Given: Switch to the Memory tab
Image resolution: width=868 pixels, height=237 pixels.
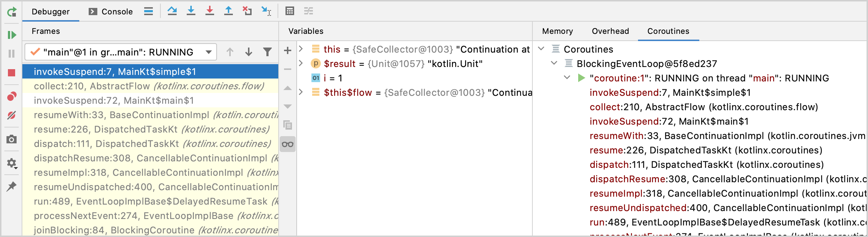Looking at the screenshot, I should [557, 31].
